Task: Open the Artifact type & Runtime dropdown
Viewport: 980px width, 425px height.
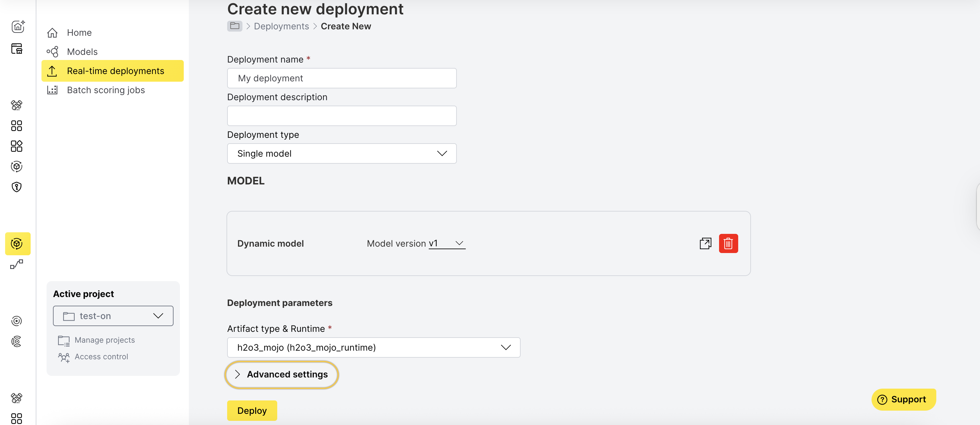Action: point(373,347)
